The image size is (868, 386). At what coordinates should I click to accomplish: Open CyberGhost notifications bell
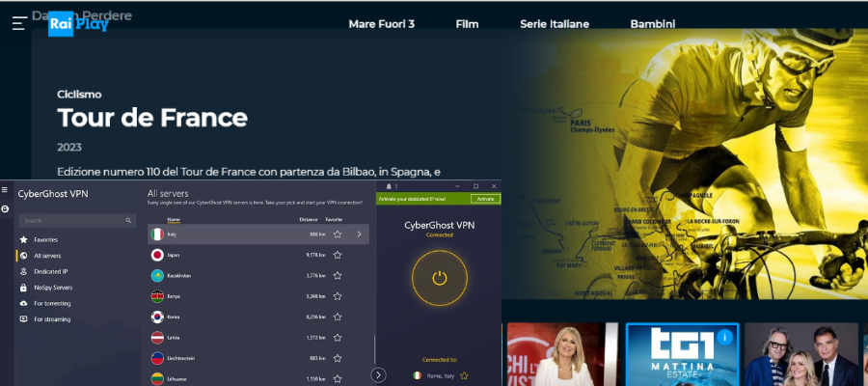tap(389, 186)
